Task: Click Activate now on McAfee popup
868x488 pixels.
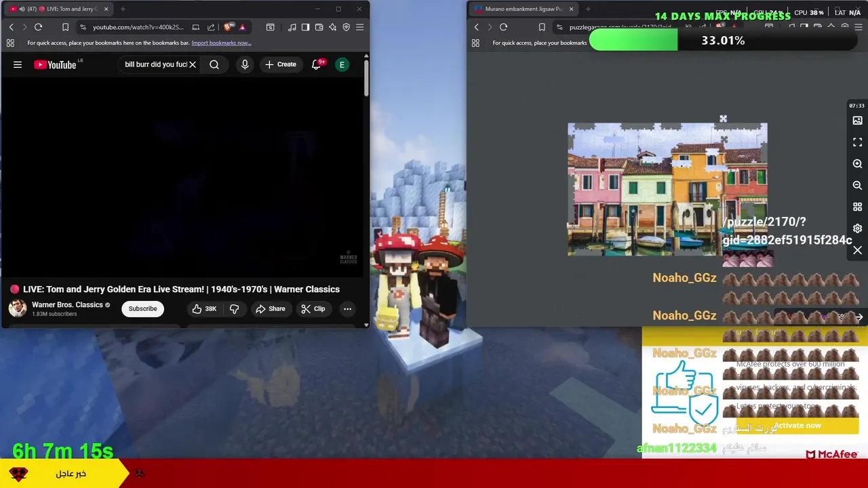Action: (x=797, y=426)
